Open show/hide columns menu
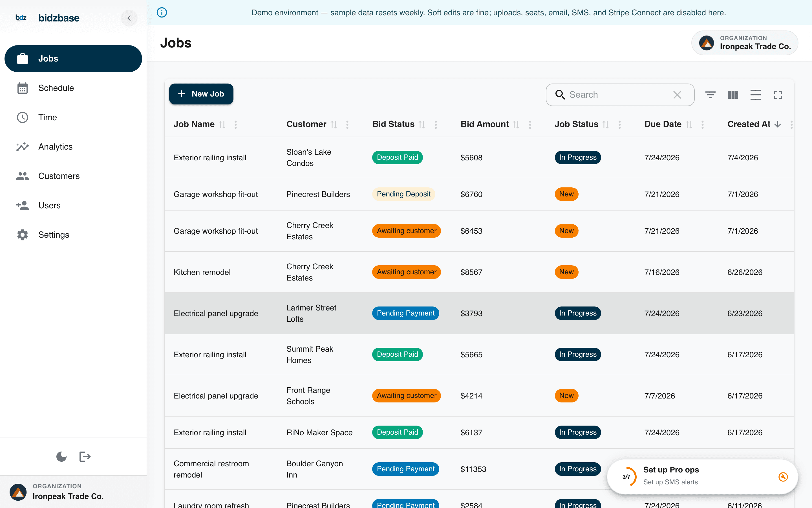This screenshot has width=812, height=508. [733, 95]
